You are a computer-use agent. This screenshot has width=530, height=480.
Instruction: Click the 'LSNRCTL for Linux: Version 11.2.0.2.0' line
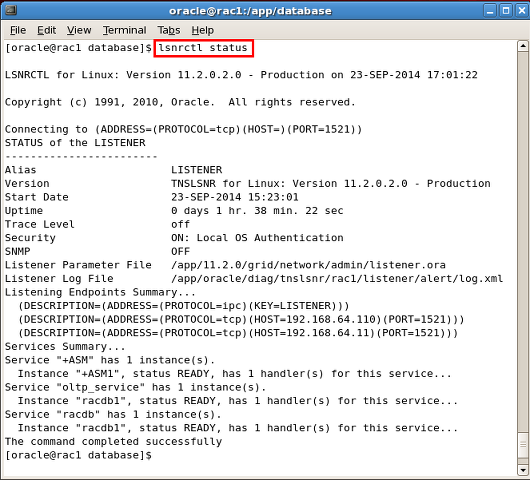[x=241, y=75]
